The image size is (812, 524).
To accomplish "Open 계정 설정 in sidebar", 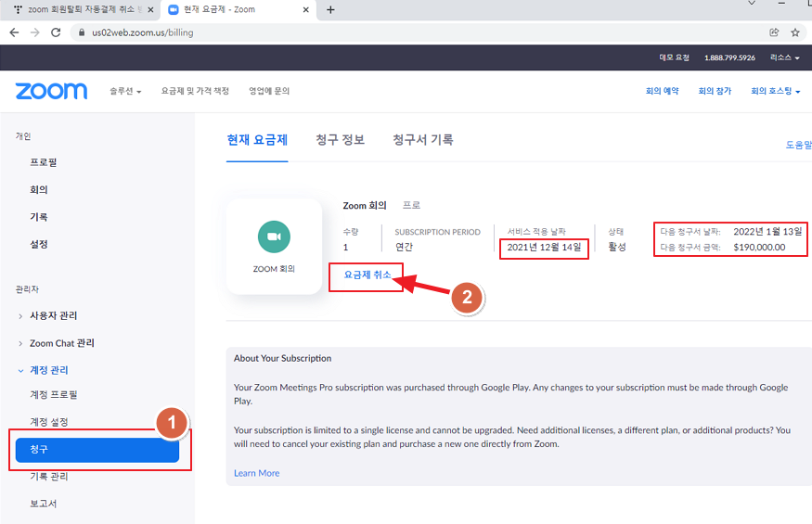I will (x=48, y=422).
